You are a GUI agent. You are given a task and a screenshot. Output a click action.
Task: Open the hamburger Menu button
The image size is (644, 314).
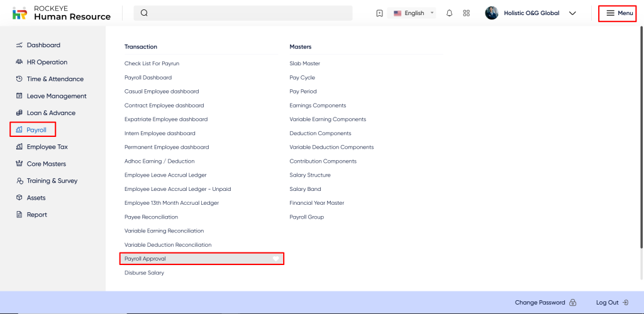pos(619,13)
